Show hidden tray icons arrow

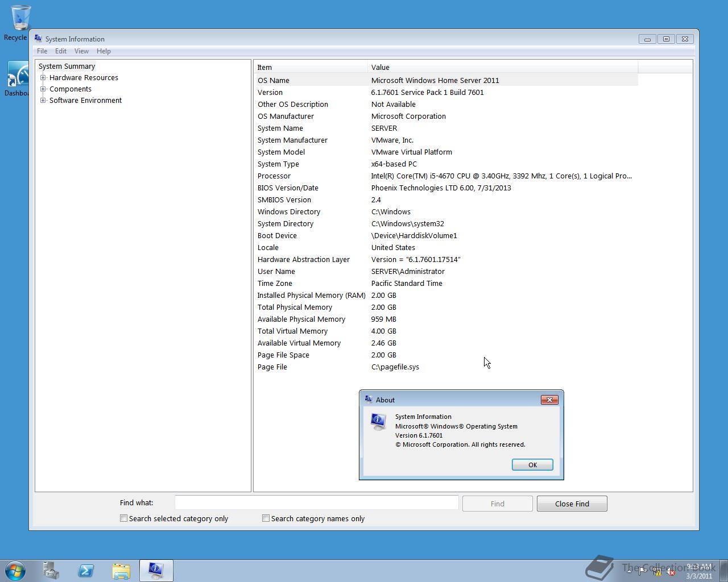[x=628, y=572]
